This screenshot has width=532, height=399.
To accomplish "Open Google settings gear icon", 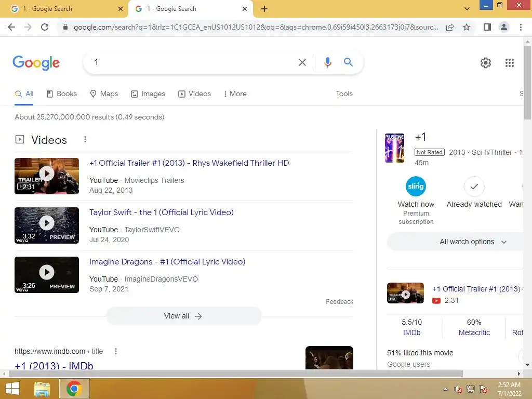I will [x=486, y=63].
